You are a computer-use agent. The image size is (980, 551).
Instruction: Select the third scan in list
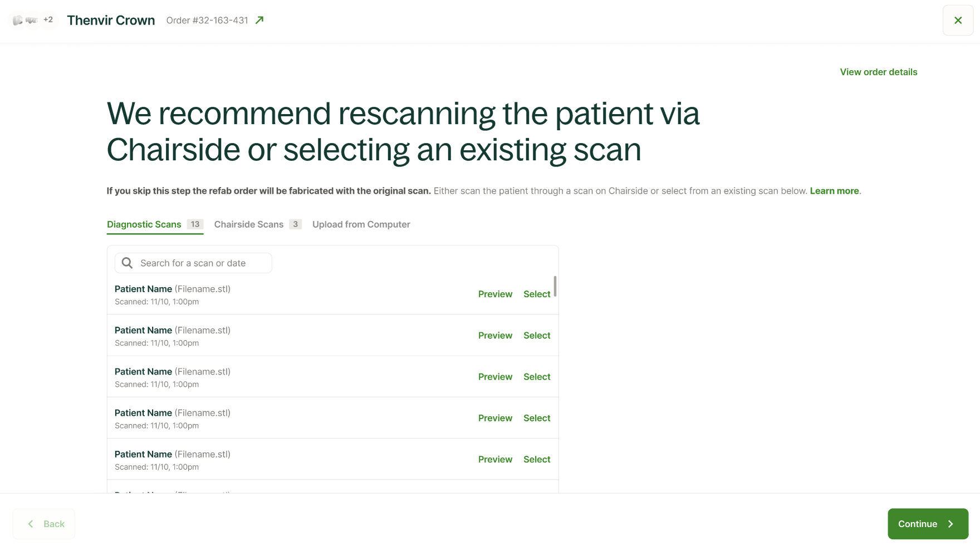tap(537, 377)
